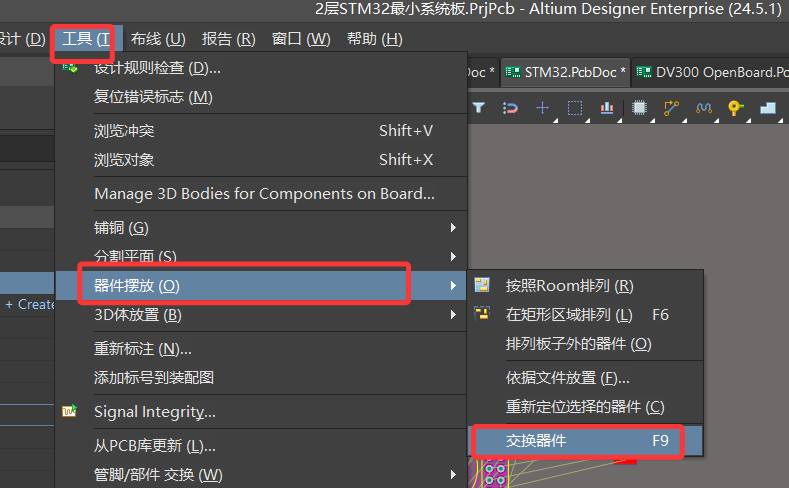Image resolution: width=789 pixels, height=488 pixels.
Task: Choose 复位错误标志 (M) entry
Action: tap(261, 97)
